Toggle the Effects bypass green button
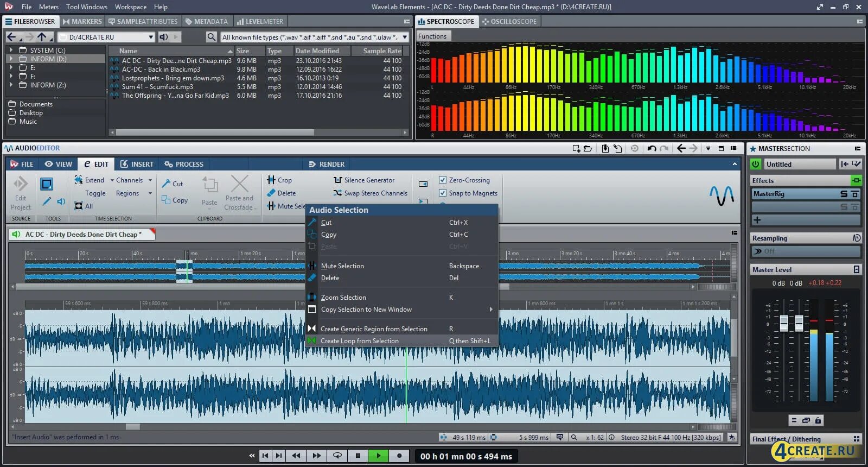Viewport: 868px width, 467px height. pos(856,180)
